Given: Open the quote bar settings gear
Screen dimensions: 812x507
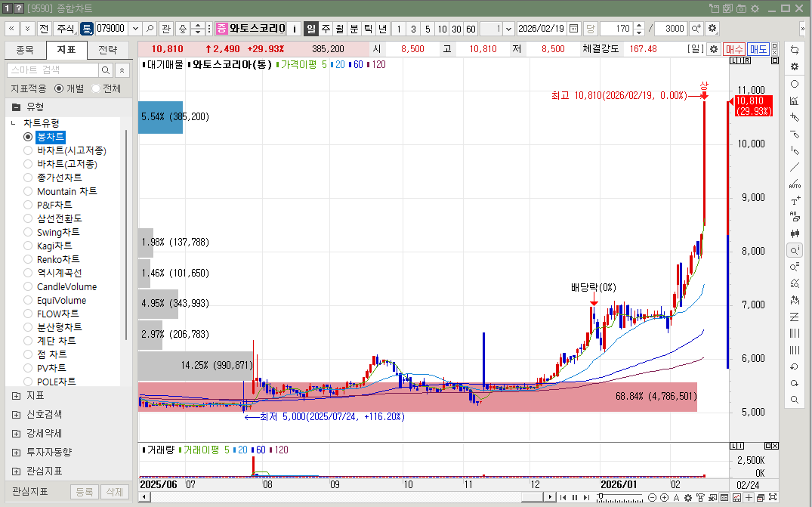Looking at the screenshot, I should tap(714, 49).
